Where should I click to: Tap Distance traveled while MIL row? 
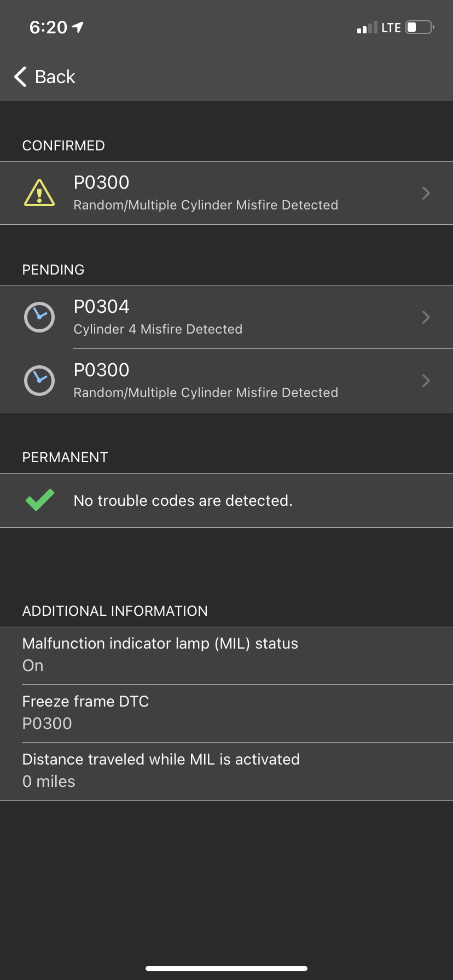[x=226, y=771]
